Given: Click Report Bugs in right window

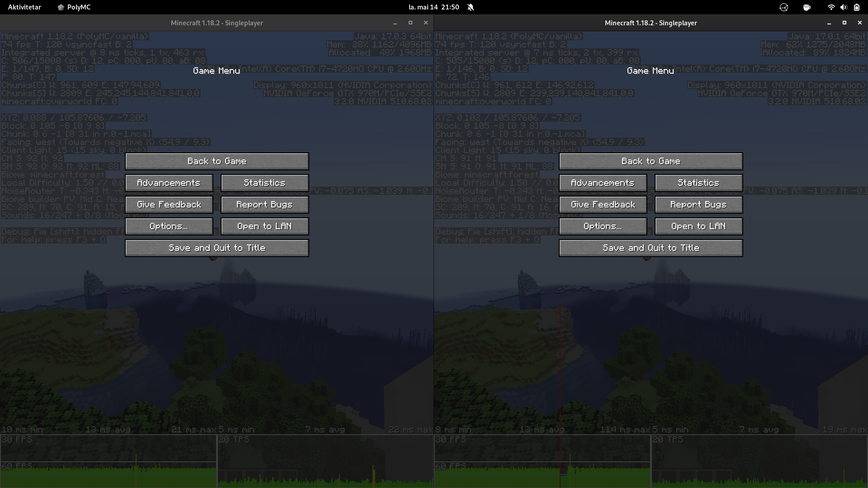Looking at the screenshot, I should (699, 205).
